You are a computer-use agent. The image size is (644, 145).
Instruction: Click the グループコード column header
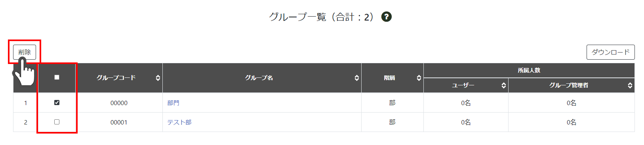[x=116, y=78]
